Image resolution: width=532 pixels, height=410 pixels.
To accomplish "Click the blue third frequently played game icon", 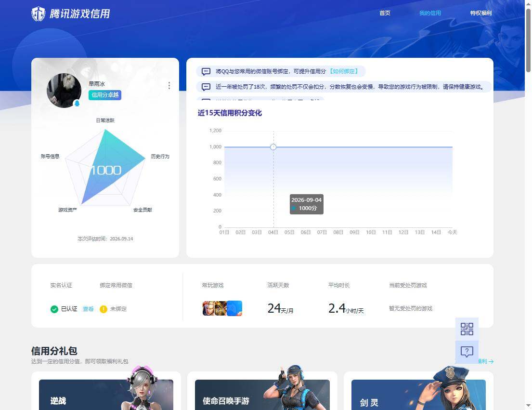I will (x=234, y=308).
